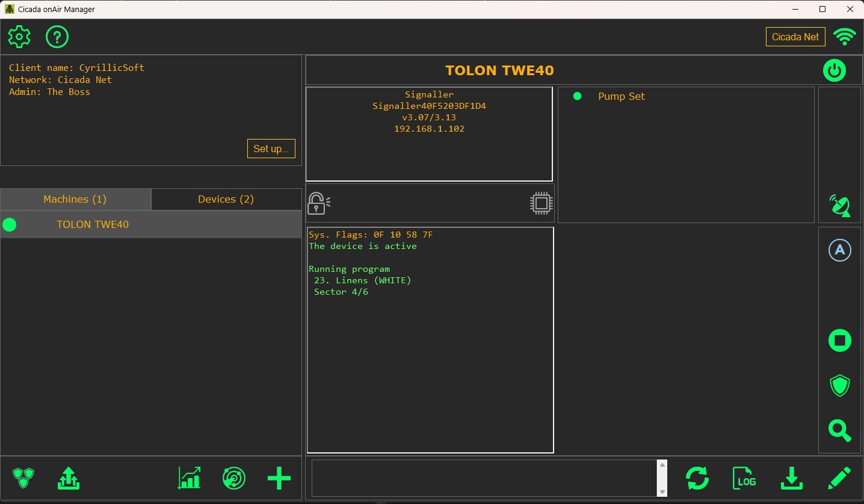
Task: Toggle the TOLON TWE40 power button
Action: (x=834, y=71)
